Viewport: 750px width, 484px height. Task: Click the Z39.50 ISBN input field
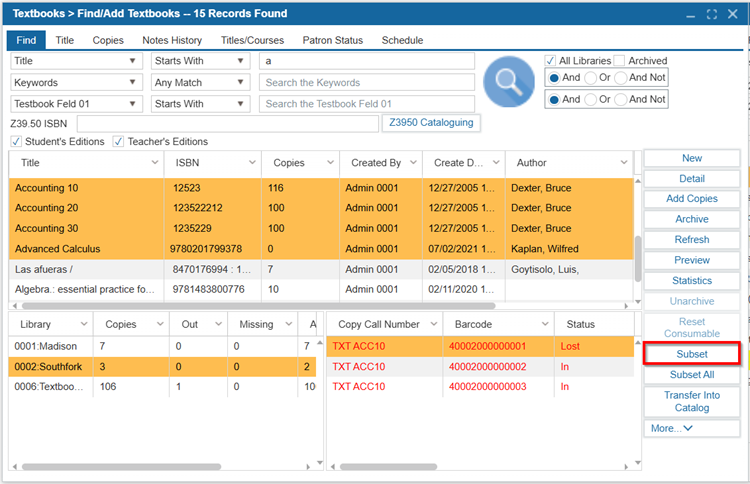pos(228,123)
